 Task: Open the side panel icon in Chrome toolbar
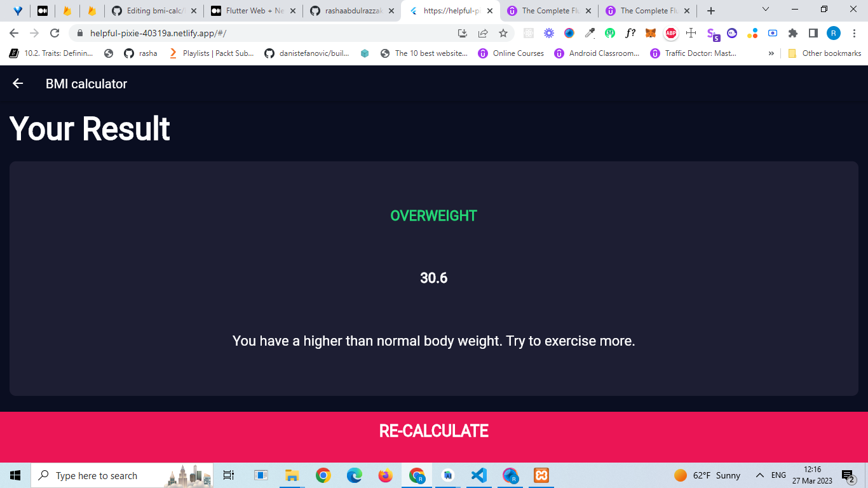(813, 33)
